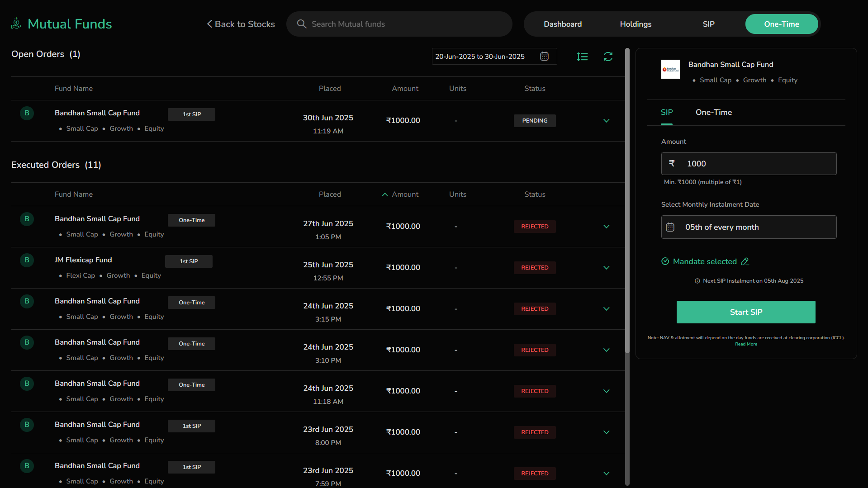Click the Status header in Executed Orders

click(x=535, y=194)
